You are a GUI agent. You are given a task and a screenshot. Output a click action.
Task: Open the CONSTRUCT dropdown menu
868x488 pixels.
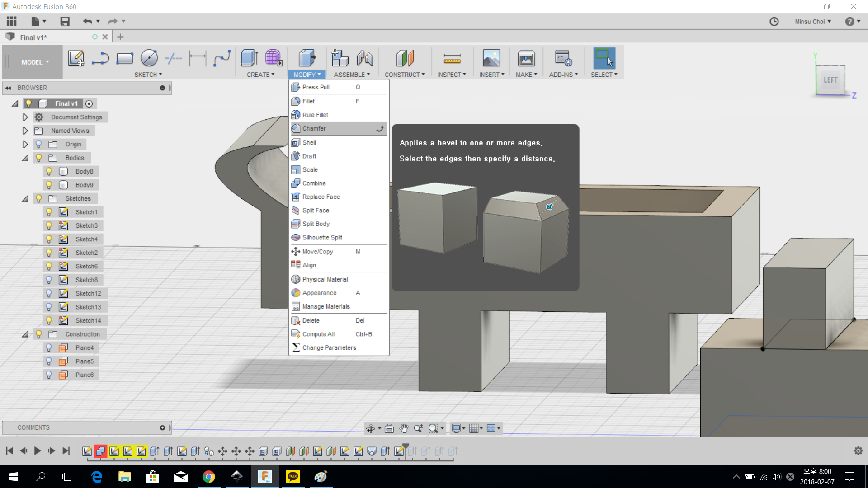pyautogui.click(x=405, y=75)
